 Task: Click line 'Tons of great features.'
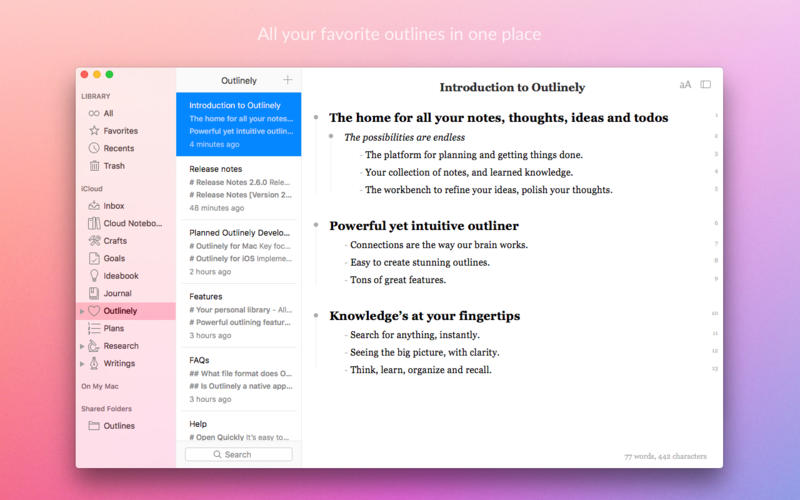[398, 280]
